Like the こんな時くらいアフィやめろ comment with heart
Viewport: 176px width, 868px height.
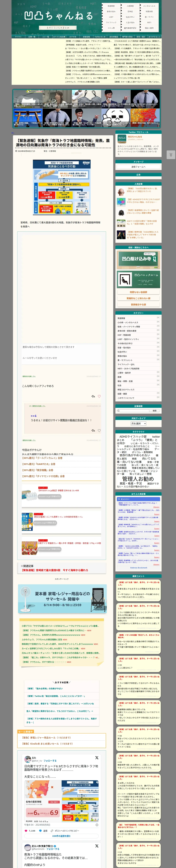[99, 396]
